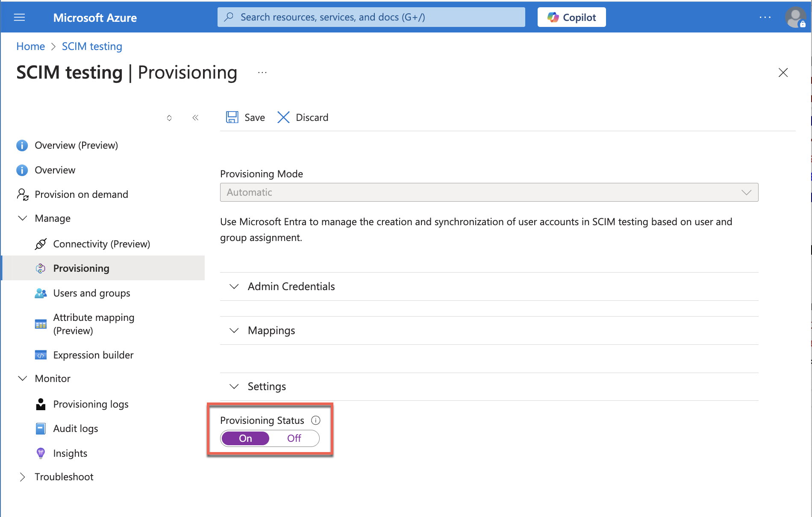Expand the Admin Credentials section

coord(291,287)
